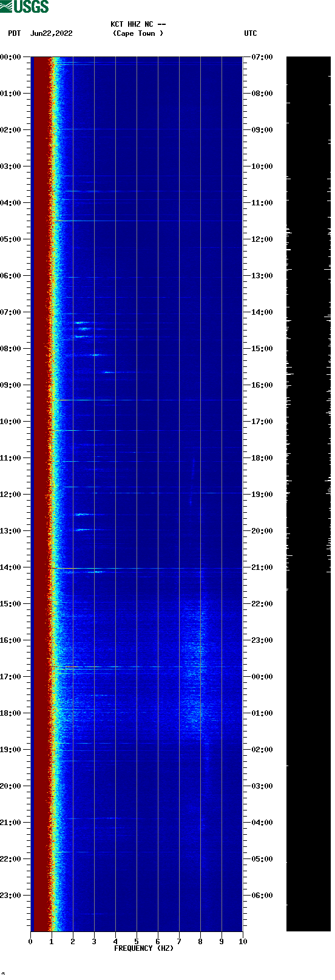The height and width of the screenshot is (980, 335).
Task: Click the 11:00 UTC time label
Action: [x=262, y=203]
